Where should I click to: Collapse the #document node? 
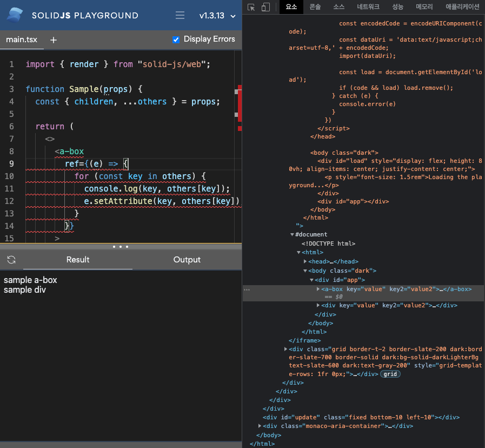[292, 235]
